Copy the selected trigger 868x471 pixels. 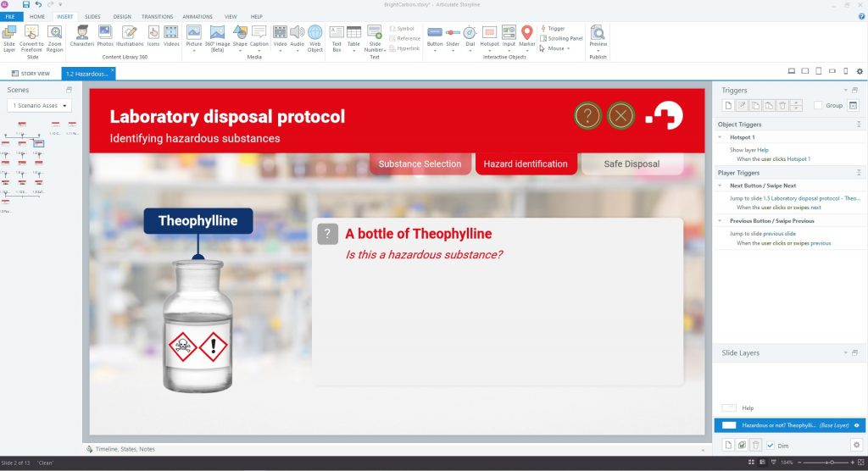[x=755, y=105]
